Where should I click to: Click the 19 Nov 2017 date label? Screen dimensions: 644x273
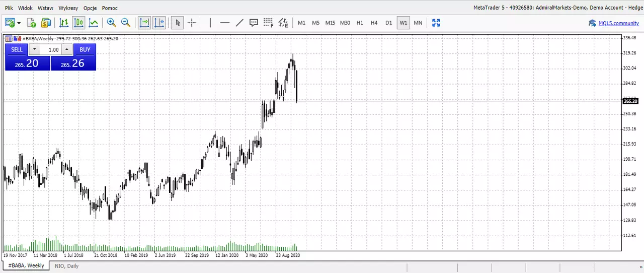[x=16, y=255]
